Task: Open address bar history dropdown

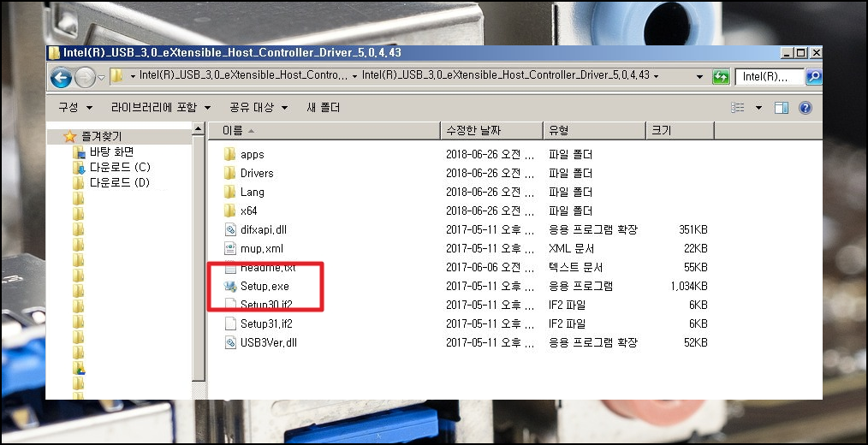Action: pos(699,76)
